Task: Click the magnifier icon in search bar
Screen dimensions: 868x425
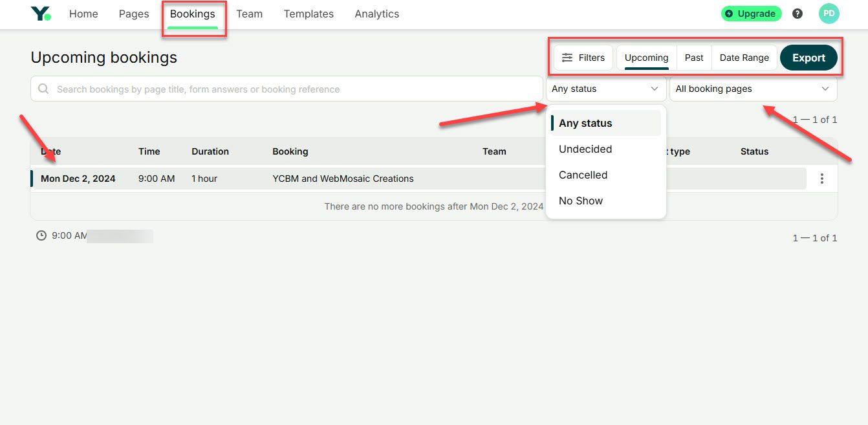Action: click(43, 89)
